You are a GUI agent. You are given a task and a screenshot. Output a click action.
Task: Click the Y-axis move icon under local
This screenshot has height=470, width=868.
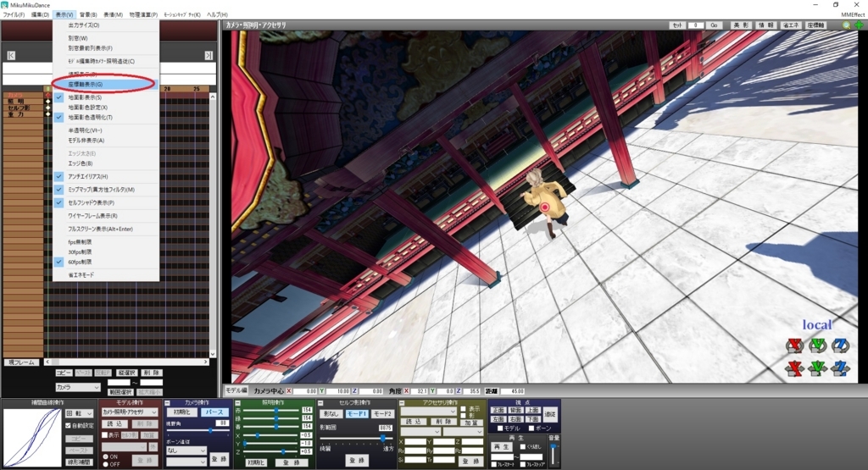pyautogui.click(x=818, y=346)
